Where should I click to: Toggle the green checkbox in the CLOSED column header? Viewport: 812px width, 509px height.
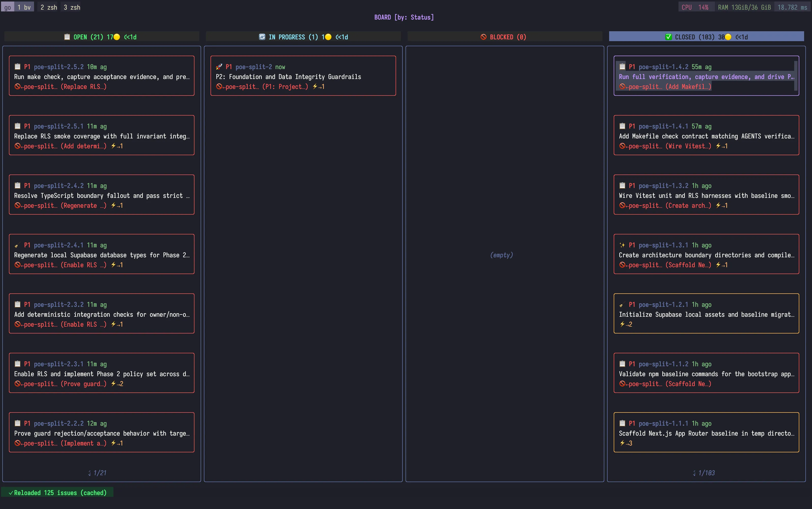(669, 37)
